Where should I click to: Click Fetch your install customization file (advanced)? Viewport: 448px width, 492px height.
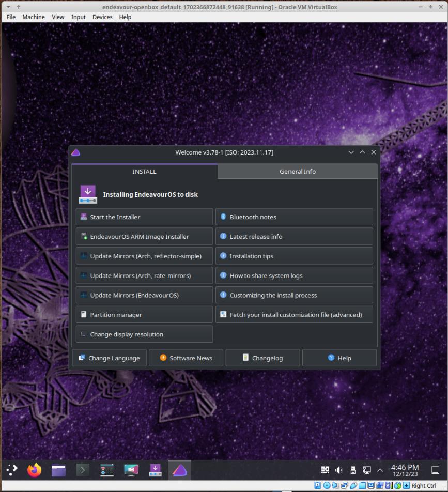(295, 315)
